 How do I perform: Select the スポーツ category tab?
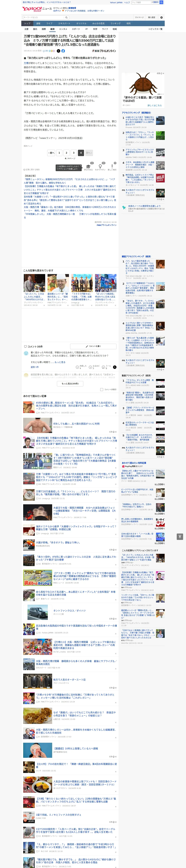(x=76, y=29)
